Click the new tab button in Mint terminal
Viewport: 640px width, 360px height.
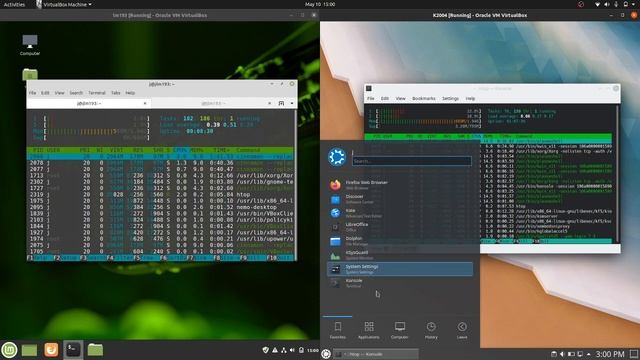[x=281, y=103]
